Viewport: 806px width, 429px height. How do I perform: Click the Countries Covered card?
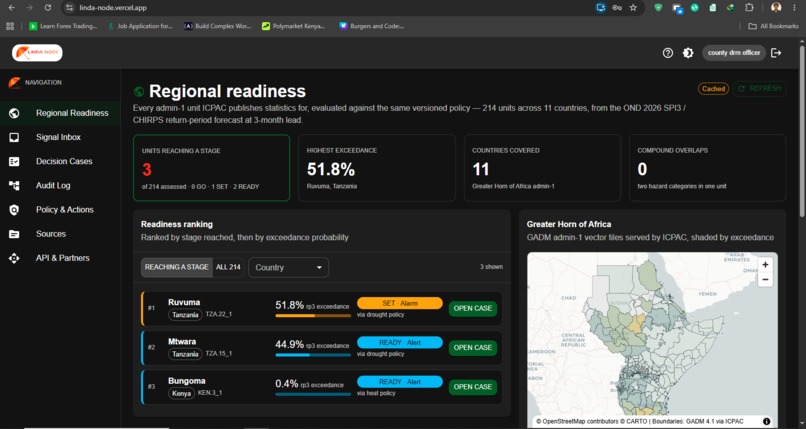tap(542, 168)
